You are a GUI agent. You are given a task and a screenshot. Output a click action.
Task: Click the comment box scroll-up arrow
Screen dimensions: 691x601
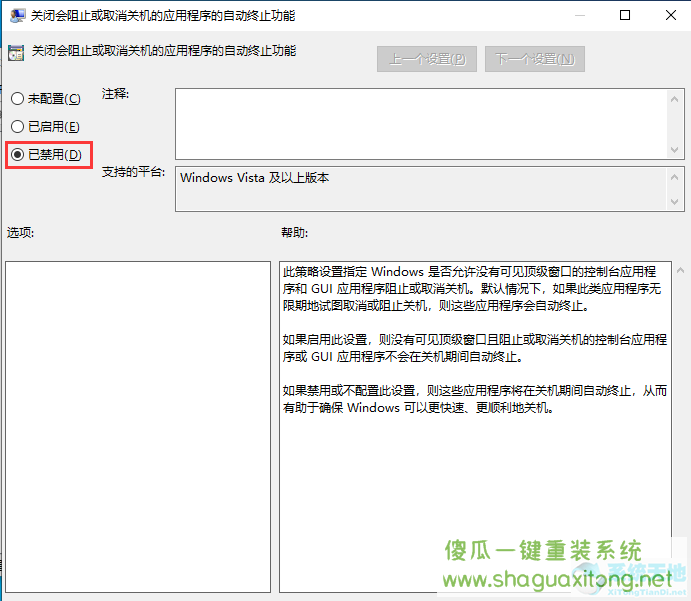click(x=674, y=99)
